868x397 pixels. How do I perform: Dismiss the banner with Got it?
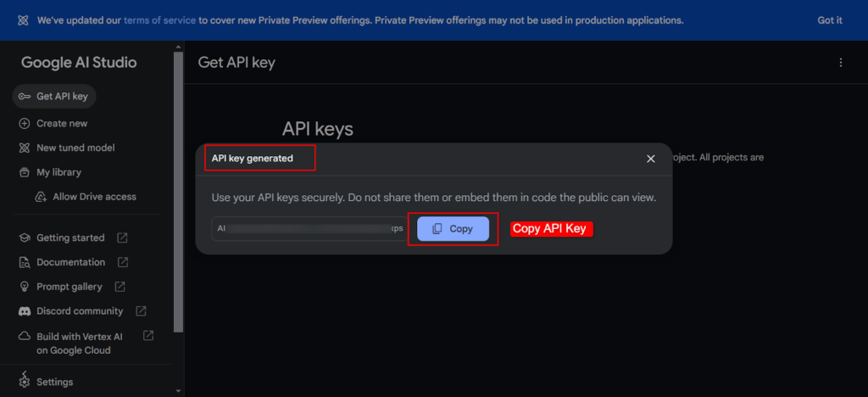pyautogui.click(x=830, y=20)
